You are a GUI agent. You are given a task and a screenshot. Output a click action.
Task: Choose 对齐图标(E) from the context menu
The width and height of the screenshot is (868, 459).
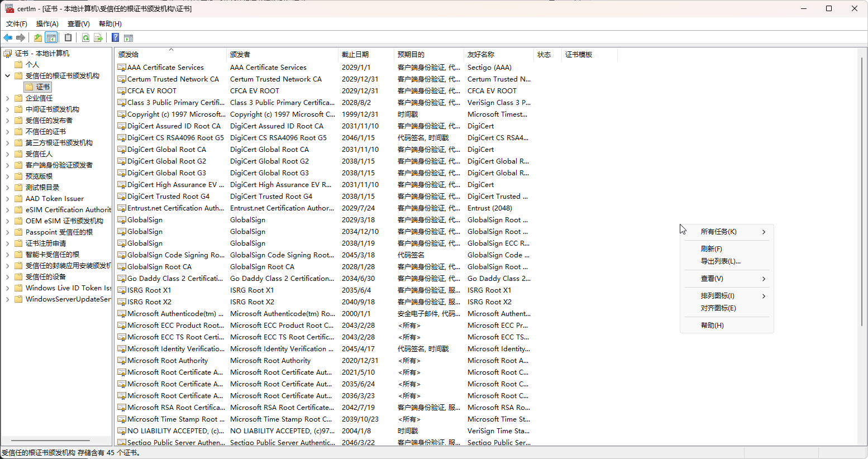click(727, 308)
